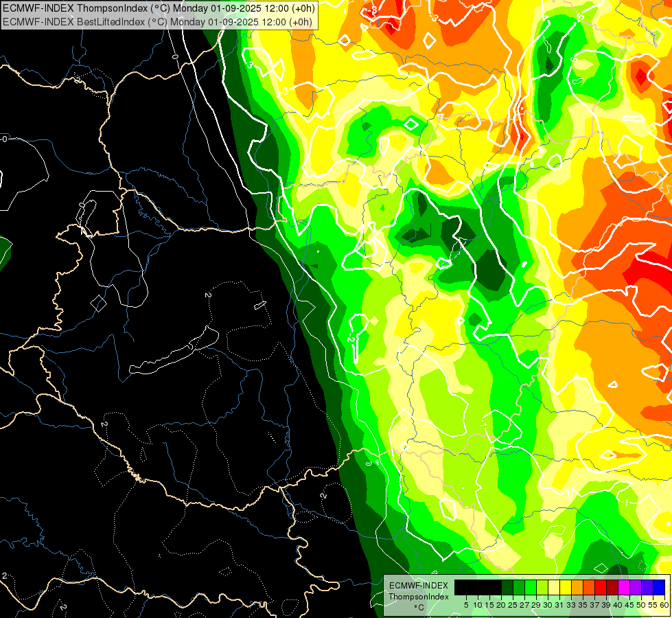Click the legend tick value 55
This screenshot has width=672, height=618.
(x=653, y=605)
